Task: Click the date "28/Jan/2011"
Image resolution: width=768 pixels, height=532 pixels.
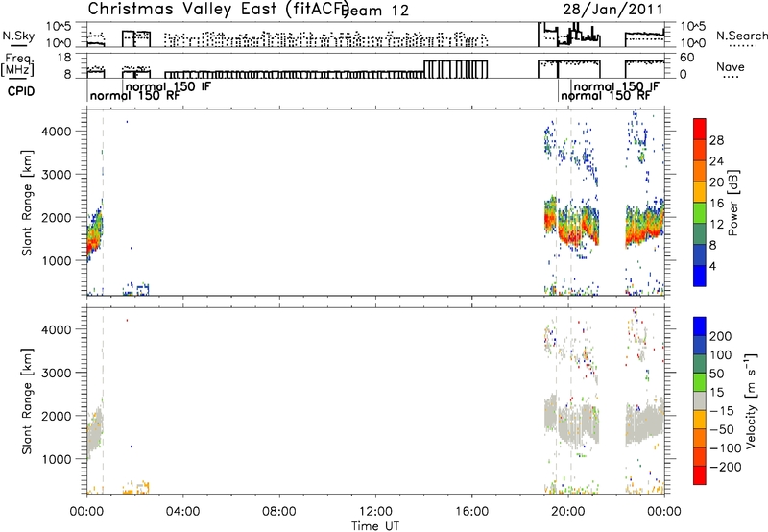Action: coord(612,9)
